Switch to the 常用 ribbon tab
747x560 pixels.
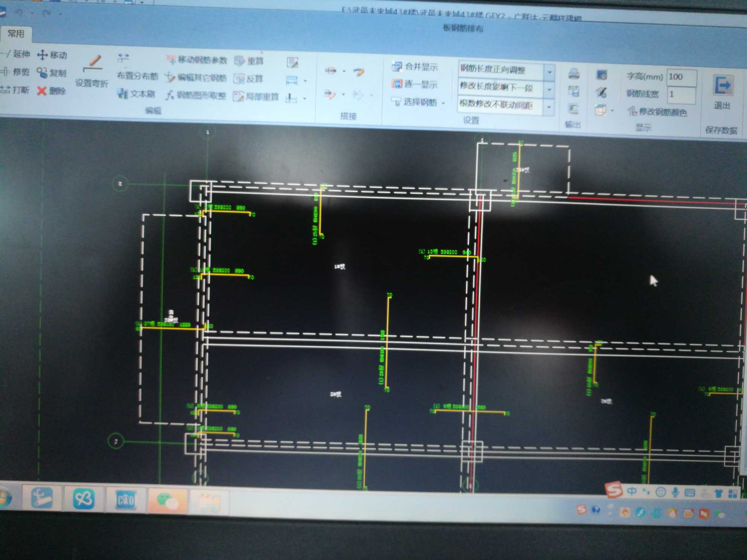[x=16, y=34]
